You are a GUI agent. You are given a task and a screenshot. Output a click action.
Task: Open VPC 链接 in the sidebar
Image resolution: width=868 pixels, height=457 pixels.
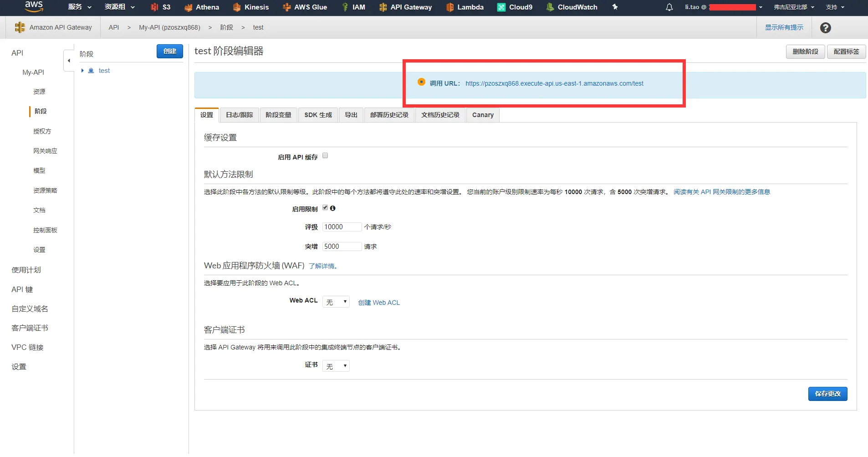27,347
